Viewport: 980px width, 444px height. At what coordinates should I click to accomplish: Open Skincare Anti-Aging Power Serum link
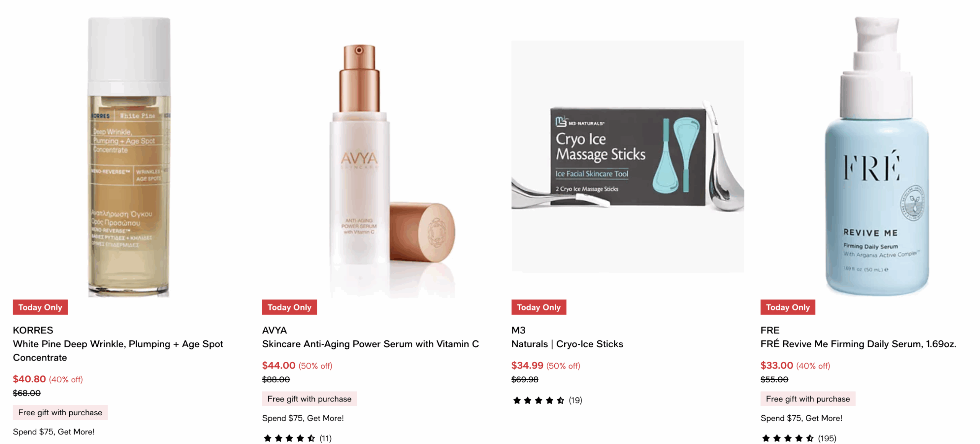(371, 344)
